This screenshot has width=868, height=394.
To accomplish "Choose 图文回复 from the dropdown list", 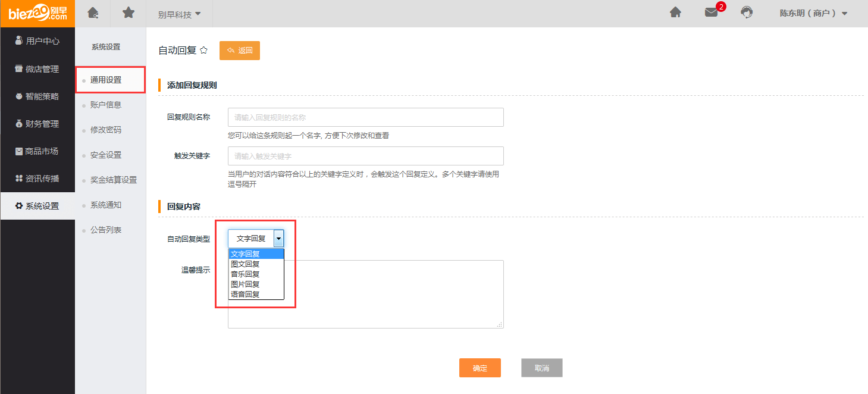I will click(x=245, y=264).
